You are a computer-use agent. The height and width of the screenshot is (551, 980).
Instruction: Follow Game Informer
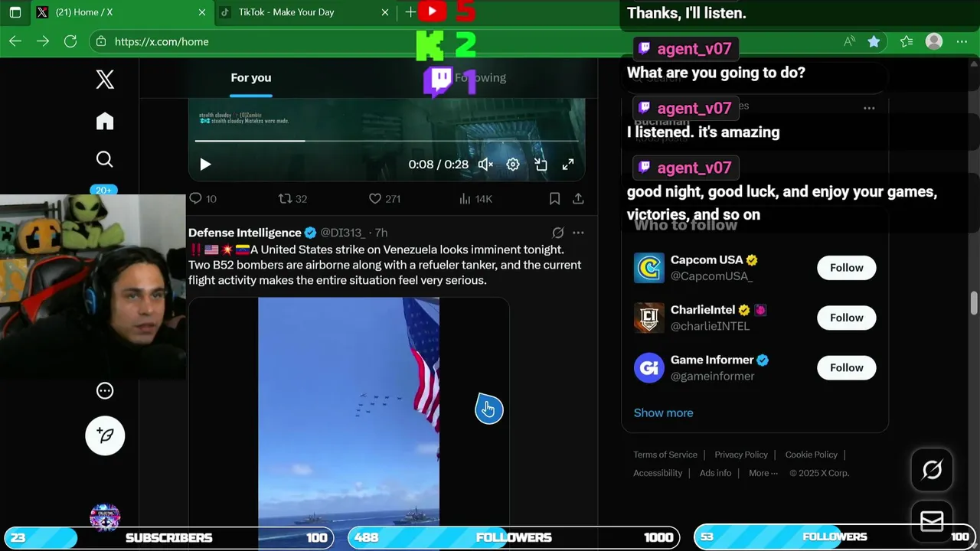click(x=846, y=368)
